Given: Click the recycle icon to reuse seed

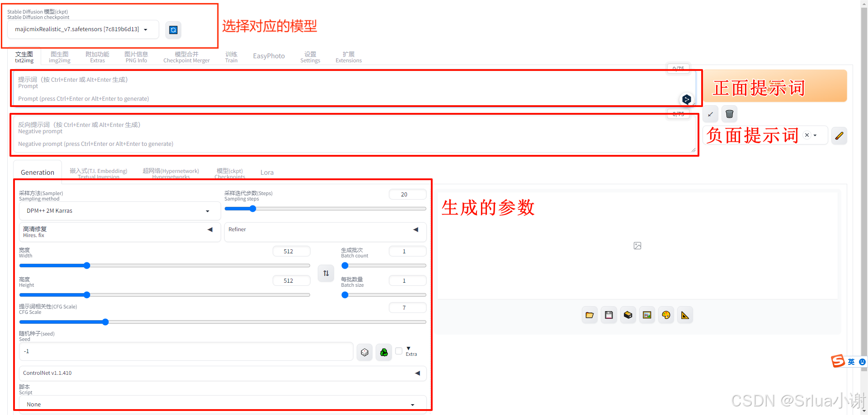Looking at the screenshot, I should coord(384,352).
